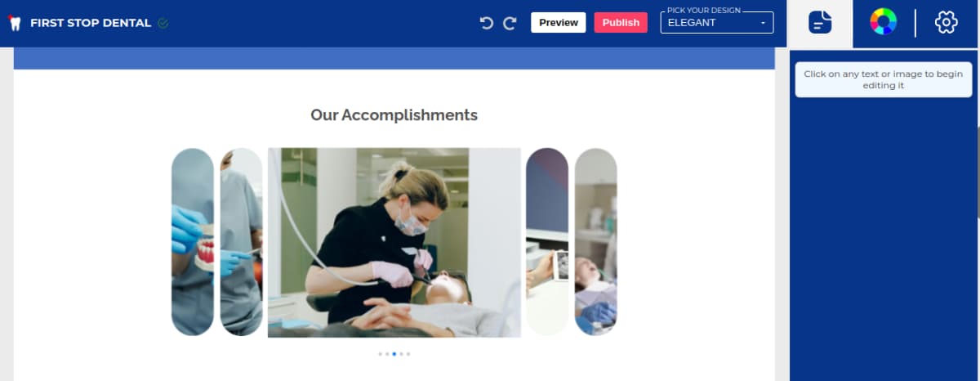Open the page content editor icon

820,22
